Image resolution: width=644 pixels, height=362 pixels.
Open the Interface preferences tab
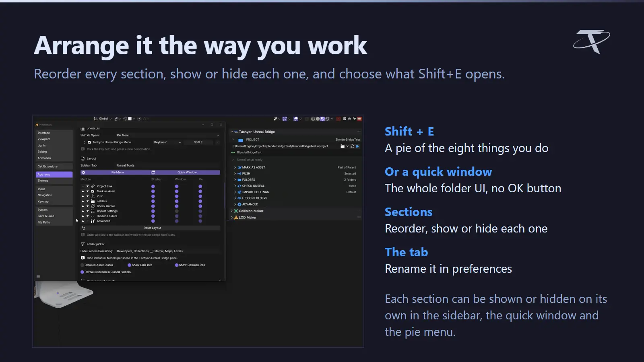54,133
